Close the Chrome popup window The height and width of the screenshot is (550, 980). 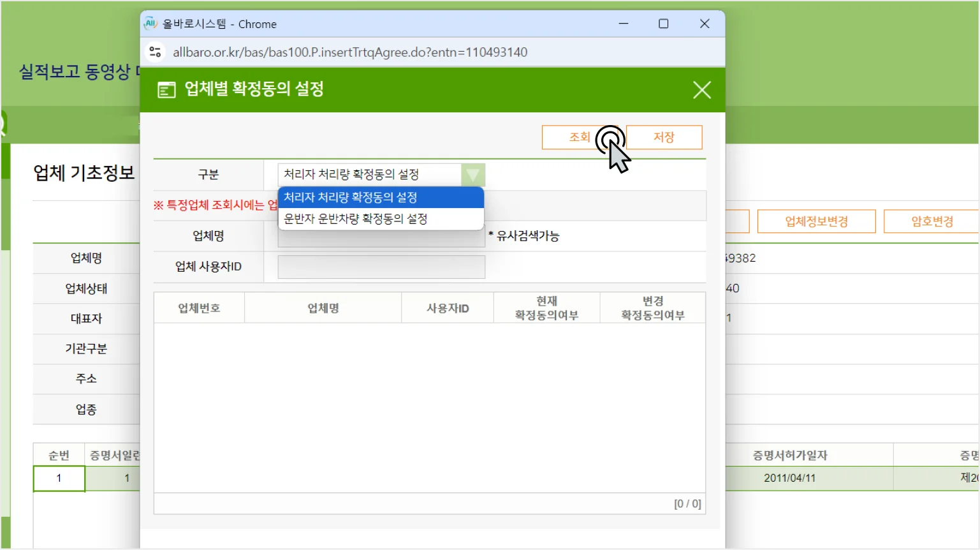pos(704,24)
